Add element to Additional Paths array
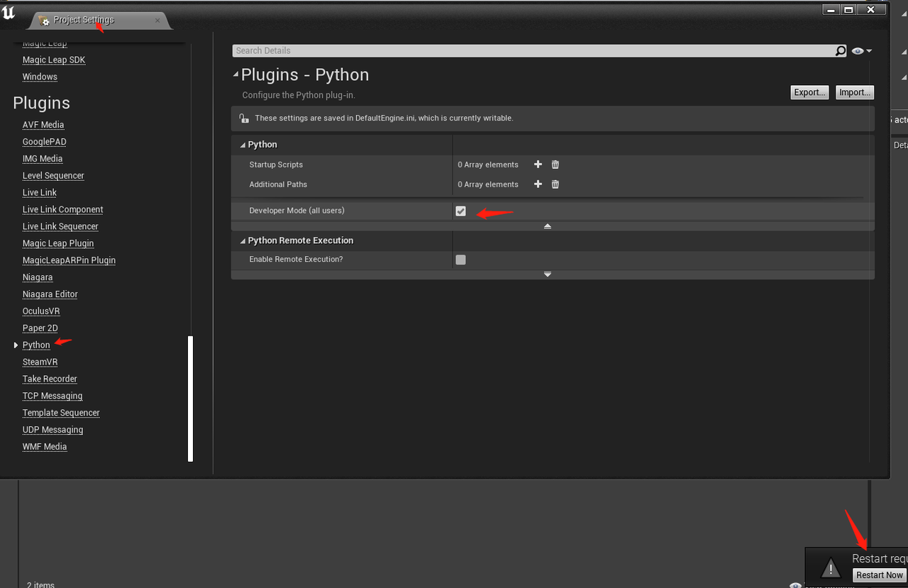The height and width of the screenshot is (588, 908). click(538, 184)
